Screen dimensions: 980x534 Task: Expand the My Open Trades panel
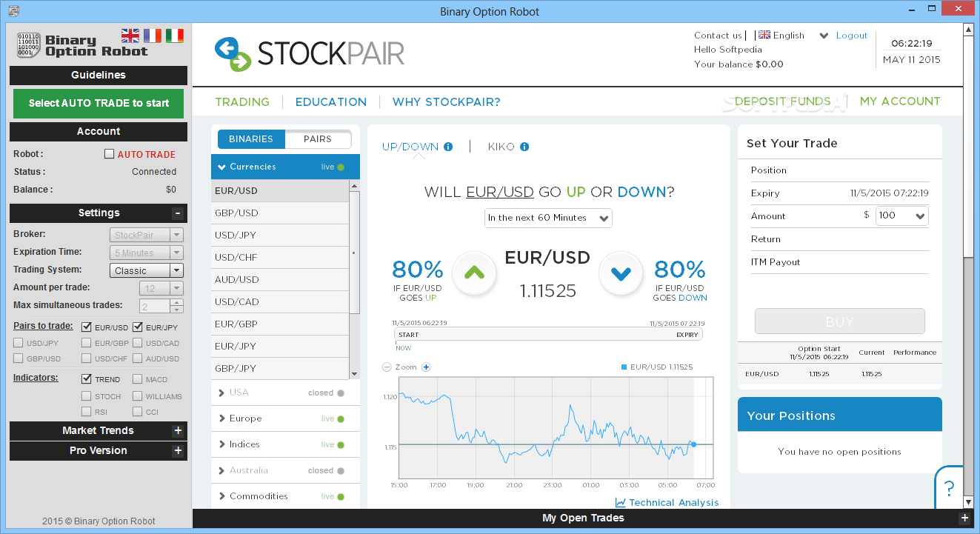(x=964, y=518)
